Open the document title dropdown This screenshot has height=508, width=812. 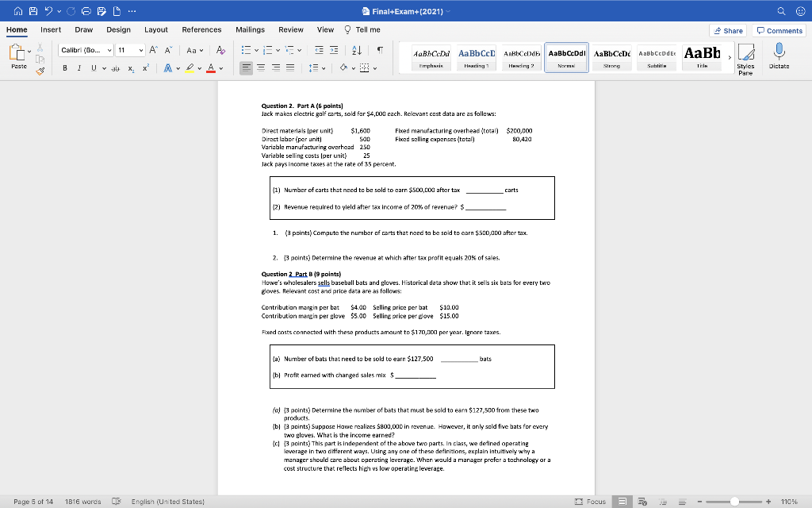click(x=448, y=11)
